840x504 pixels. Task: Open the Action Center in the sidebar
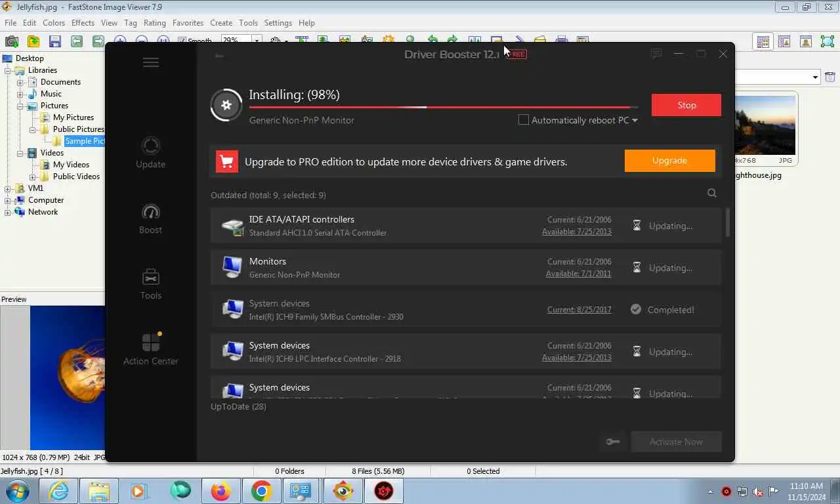[151, 349]
